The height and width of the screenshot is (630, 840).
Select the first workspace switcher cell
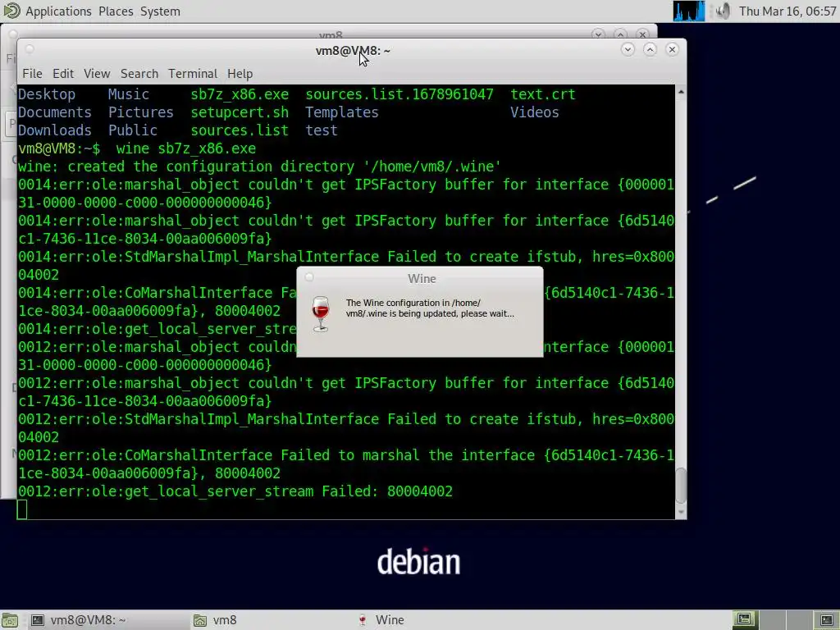point(745,620)
